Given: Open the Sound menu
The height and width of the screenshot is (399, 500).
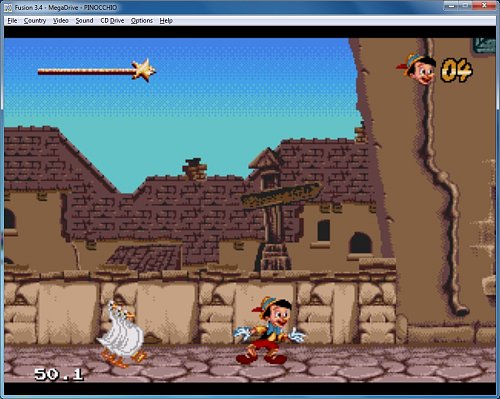Looking at the screenshot, I should click(x=84, y=21).
